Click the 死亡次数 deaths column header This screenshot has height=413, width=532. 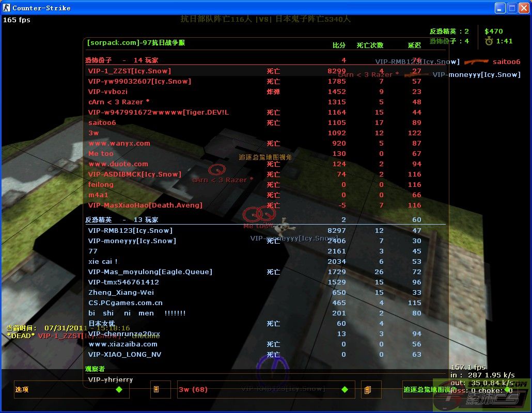pos(370,45)
